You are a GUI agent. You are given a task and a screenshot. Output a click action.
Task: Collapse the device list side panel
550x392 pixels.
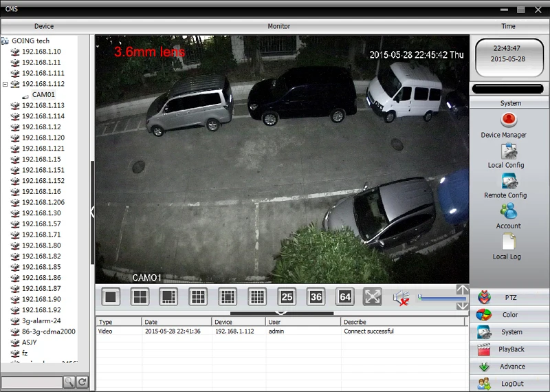click(x=92, y=212)
